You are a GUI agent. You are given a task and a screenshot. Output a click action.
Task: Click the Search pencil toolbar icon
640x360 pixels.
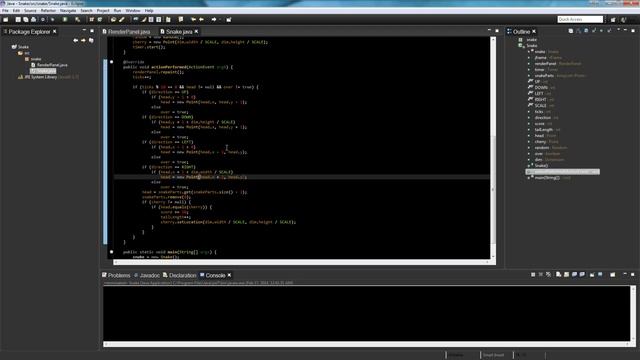coord(122,20)
